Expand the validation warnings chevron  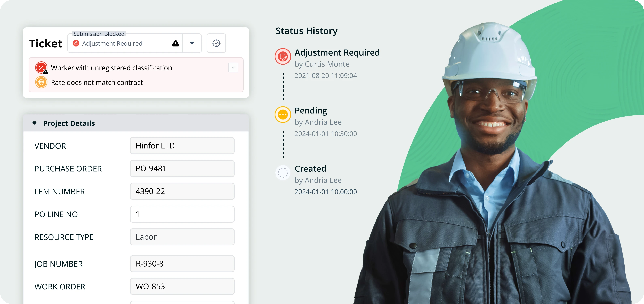(233, 67)
